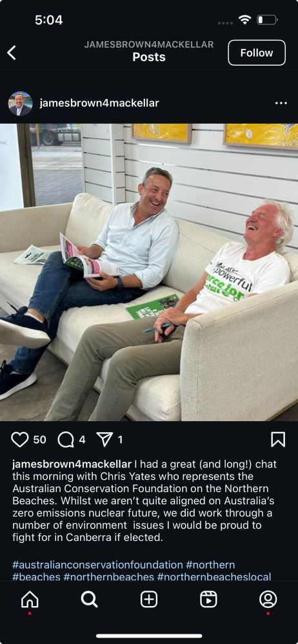Open jamesbrown4mackellar profile picture

click(x=20, y=104)
